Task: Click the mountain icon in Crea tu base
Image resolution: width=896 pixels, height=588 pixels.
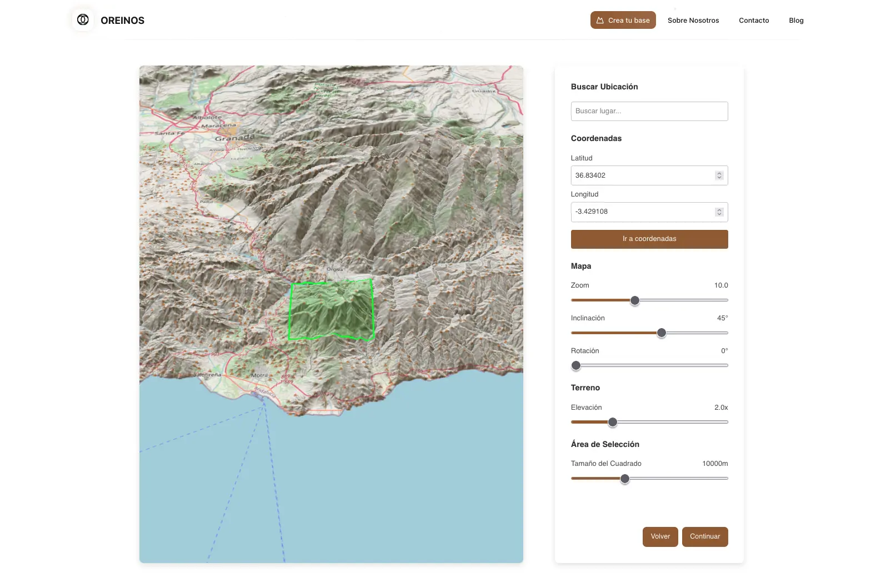Action: tap(600, 21)
